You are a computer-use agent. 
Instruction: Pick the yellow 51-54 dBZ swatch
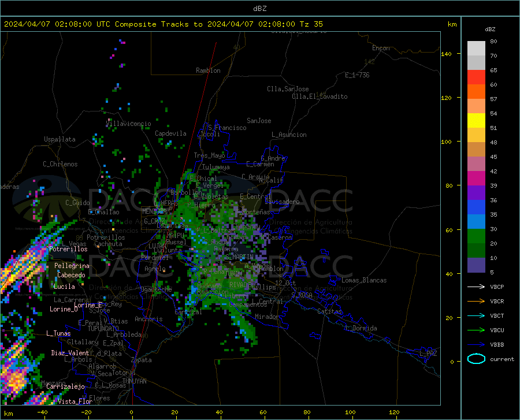pos(476,120)
